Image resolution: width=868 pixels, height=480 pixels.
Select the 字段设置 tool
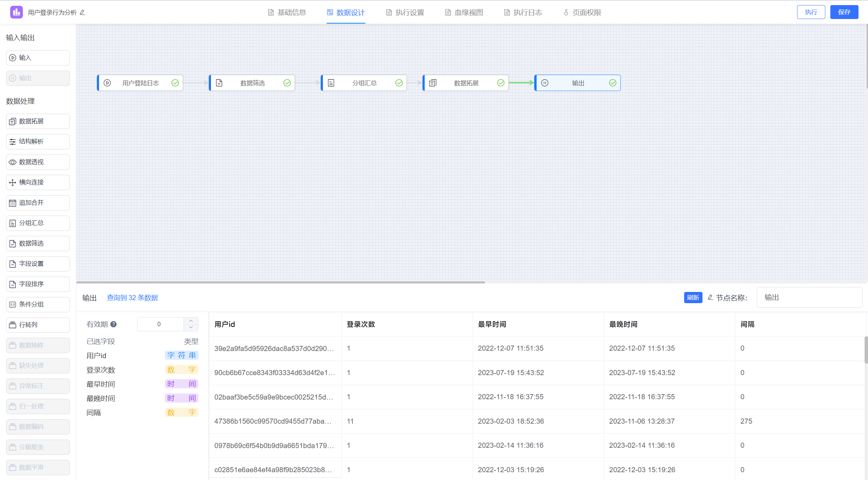tap(37, 264)
